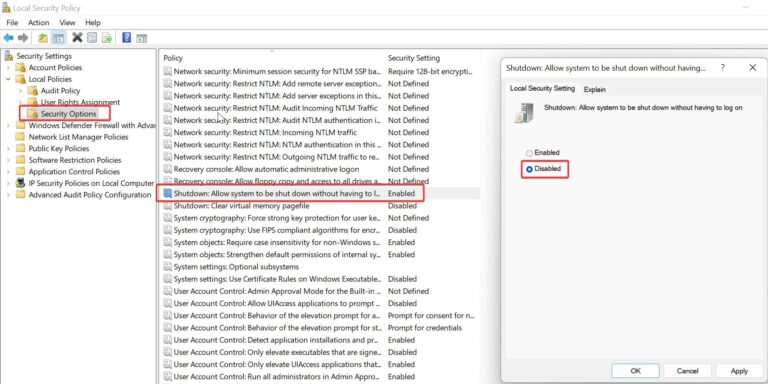Click the Cancel button in the dialog
768x384 pixels.
click(x=687, y=371)
